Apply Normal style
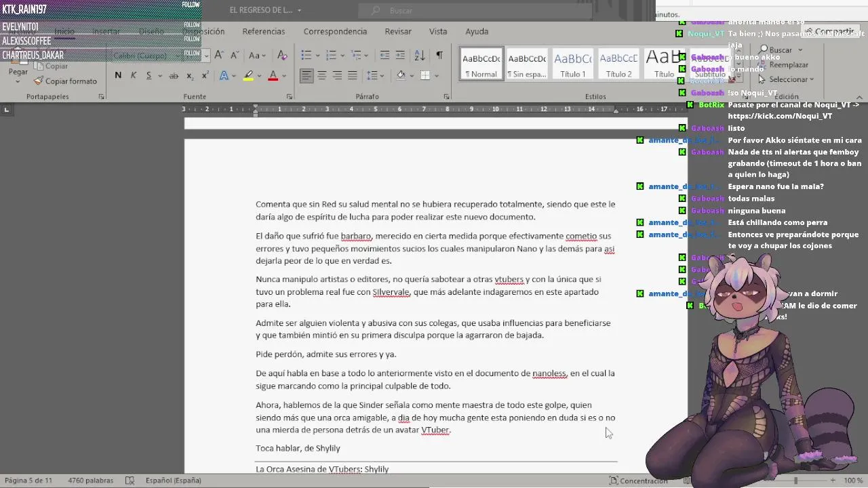Image resolution: width=868 pixels, height=488 pixels. pyautogui.click(x=481, y=64)
